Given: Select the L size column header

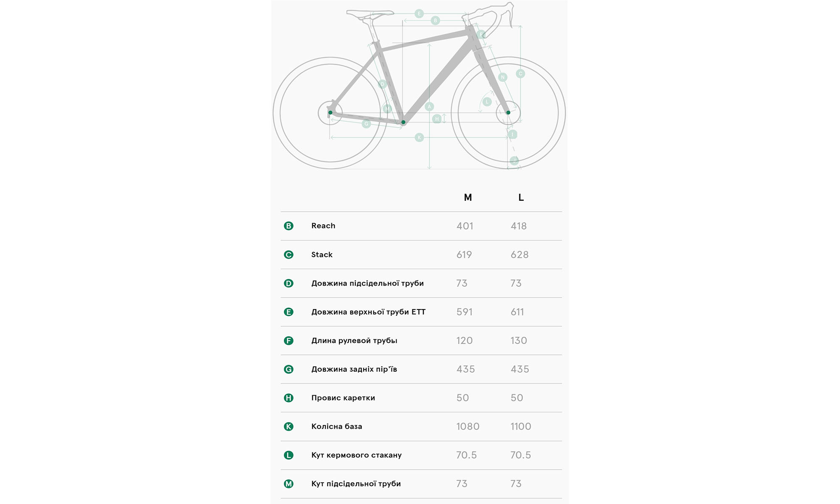Looking at the screenshot, I should 521,197.
